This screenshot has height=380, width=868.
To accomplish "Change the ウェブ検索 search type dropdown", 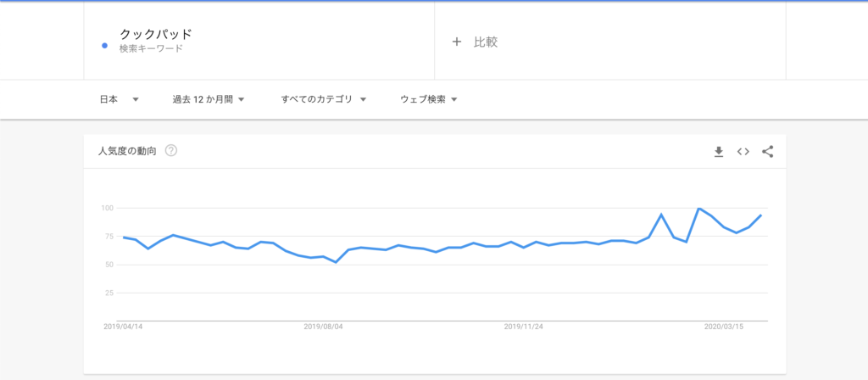I will [x=428, y=100].
